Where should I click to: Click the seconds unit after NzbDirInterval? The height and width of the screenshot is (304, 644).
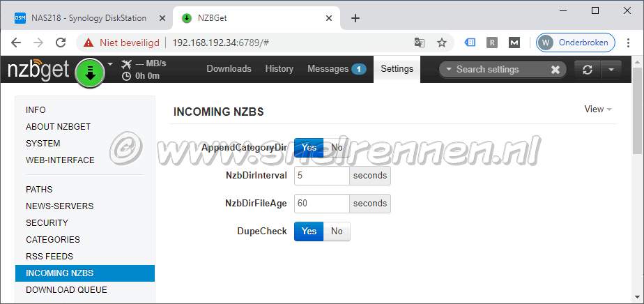pos(370,176)
